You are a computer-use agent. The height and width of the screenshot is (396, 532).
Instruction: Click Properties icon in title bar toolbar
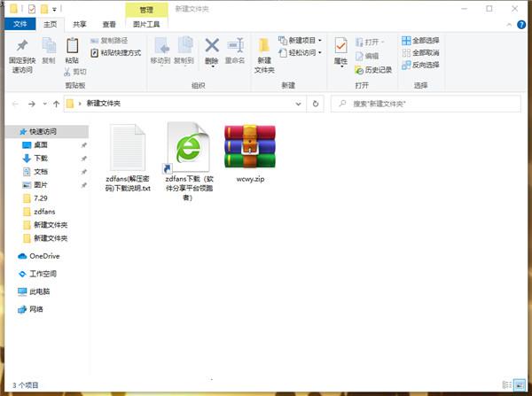32,9
